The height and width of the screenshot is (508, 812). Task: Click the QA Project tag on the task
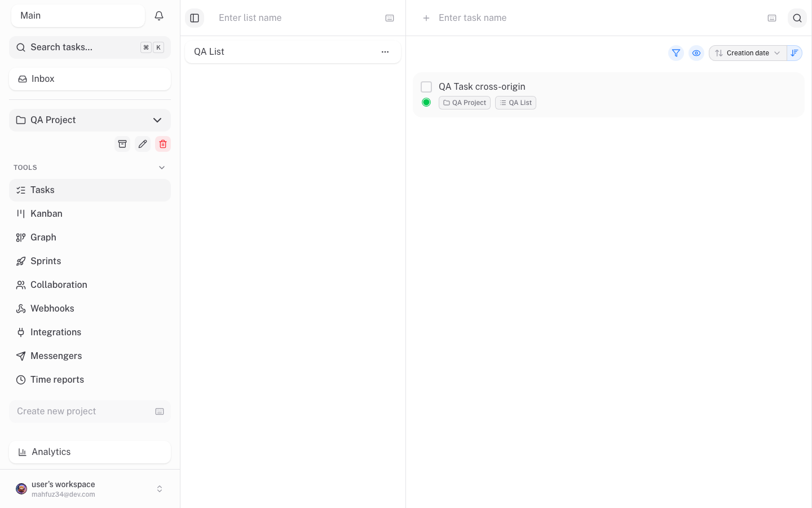[x=465, y=103]
